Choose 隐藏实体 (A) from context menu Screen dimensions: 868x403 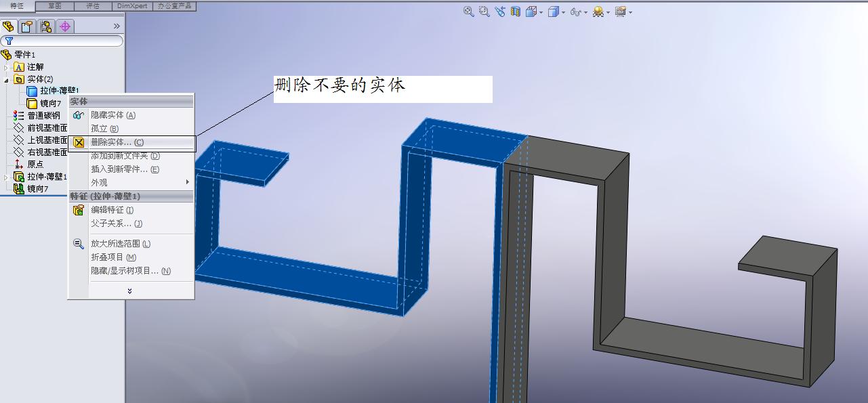pyautogui.click(x=131, y=115)
